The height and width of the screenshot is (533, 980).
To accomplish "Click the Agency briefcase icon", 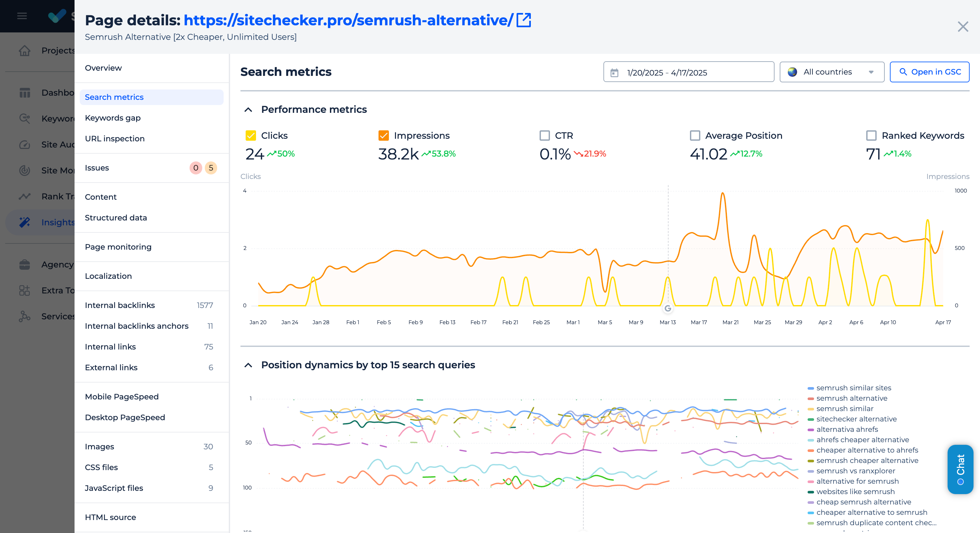I will tap(25, 264).
